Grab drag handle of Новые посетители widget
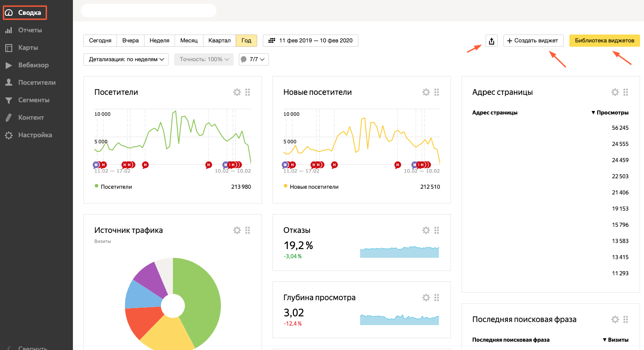The image size is (644, 350). pyautogui.click(x=437, y=92)
